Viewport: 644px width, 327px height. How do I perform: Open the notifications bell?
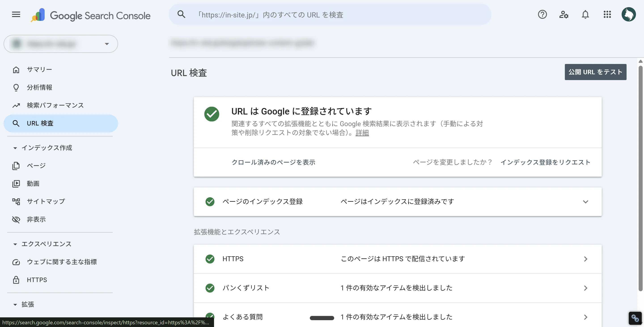point(585,15)
